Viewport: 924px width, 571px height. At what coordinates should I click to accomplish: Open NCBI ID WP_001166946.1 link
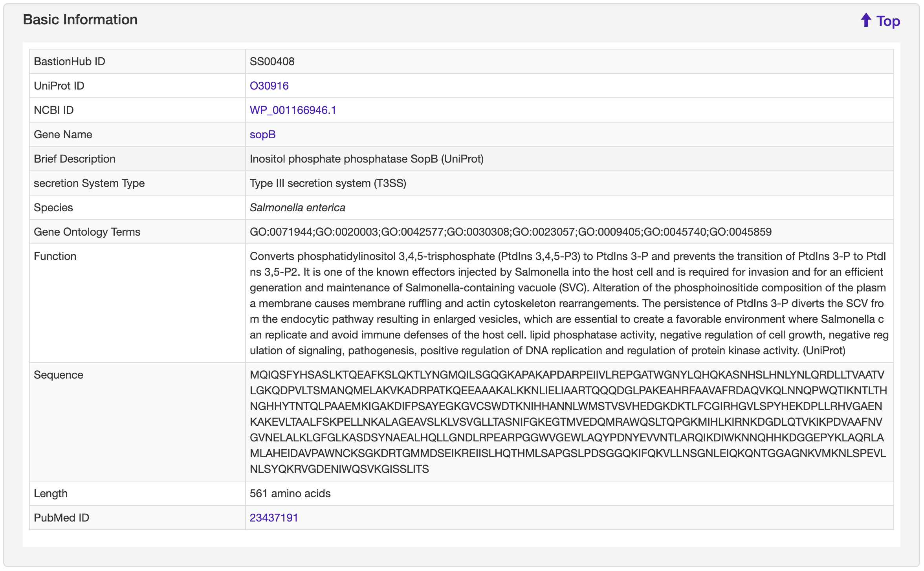pyautogui.click(x=293, y=110)
